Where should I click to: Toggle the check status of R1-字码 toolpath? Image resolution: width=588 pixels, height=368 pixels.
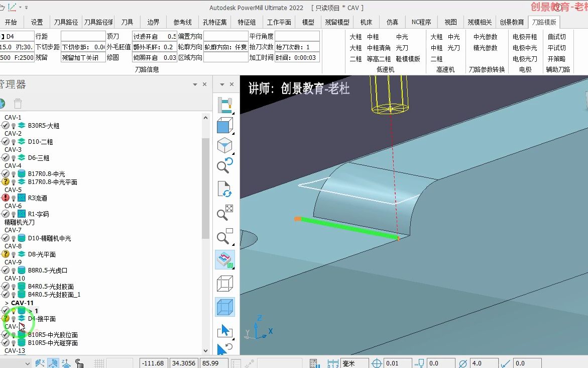tap(5, 214)
